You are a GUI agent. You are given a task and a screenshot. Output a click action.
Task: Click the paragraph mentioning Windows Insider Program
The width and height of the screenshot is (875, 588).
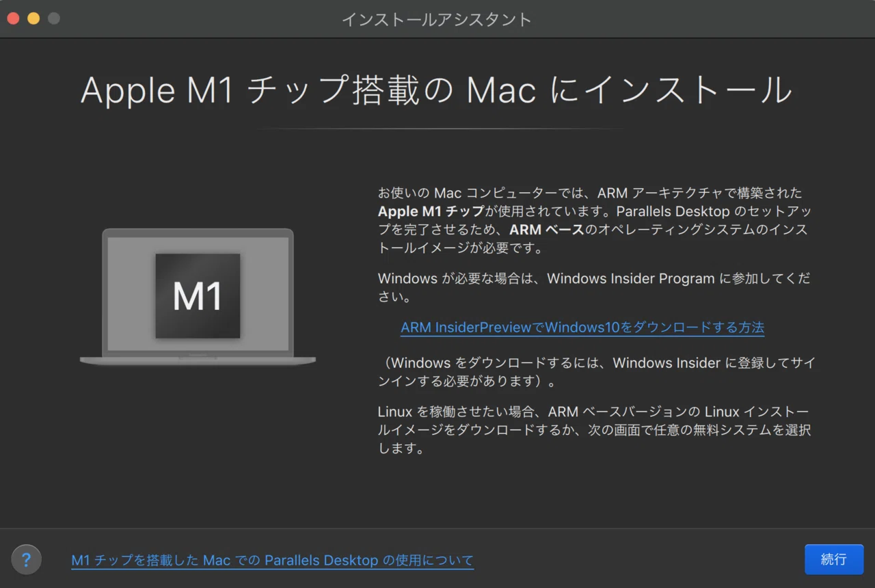click(x=594, y=288)
